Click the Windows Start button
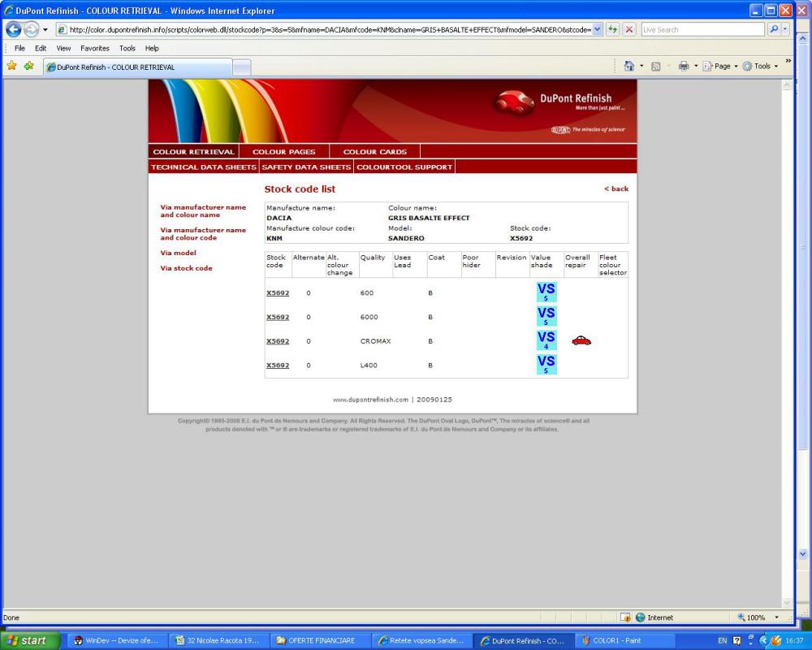The height and width of the screenshot is (650, 812). click(30, 640)
